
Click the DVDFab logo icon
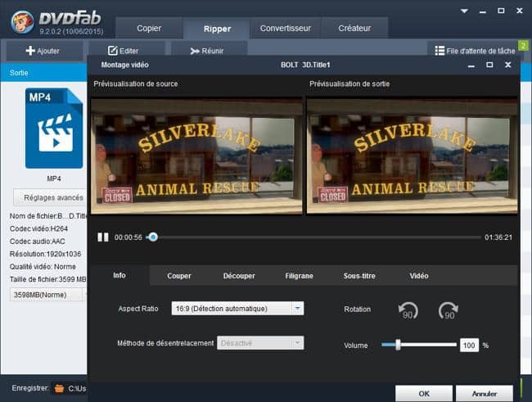[x=22, y=22]
